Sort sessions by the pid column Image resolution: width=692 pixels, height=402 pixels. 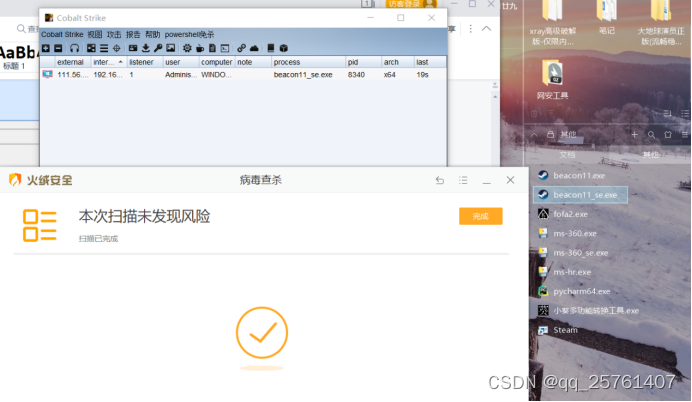point(363,62)
